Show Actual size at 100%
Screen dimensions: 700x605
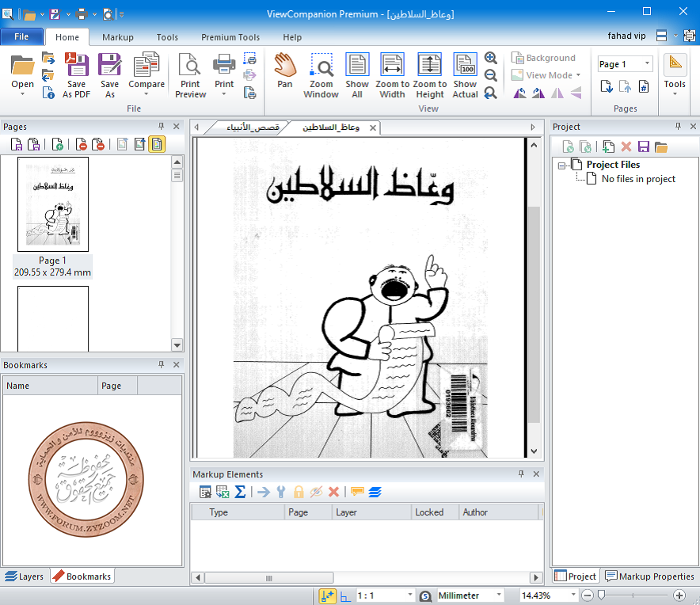(x=465, y=75)
